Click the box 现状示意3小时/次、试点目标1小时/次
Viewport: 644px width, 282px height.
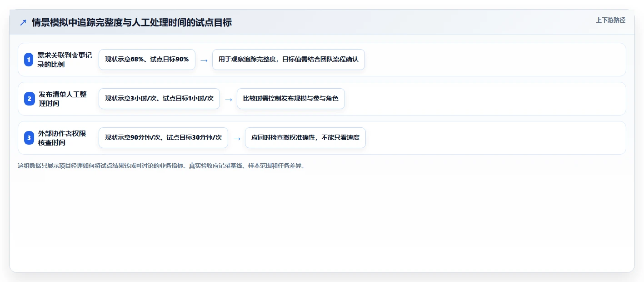(159, 99)
